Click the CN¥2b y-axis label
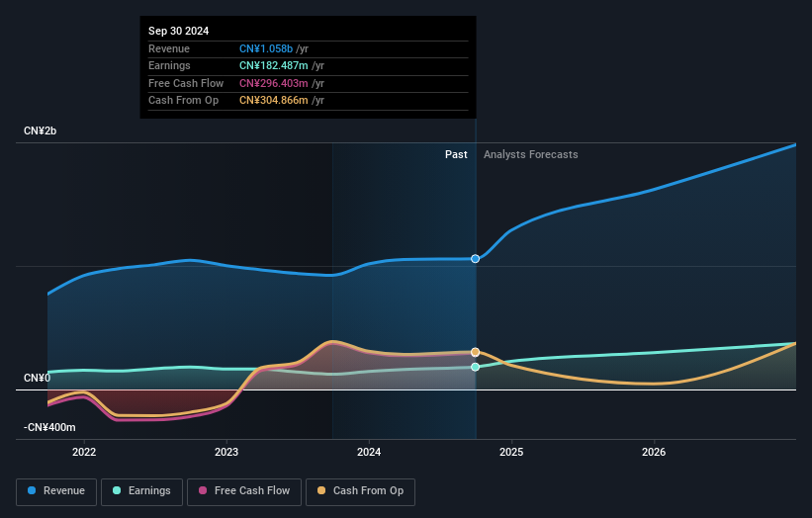This screenshot has height=518, width=812. pos(40,130)
